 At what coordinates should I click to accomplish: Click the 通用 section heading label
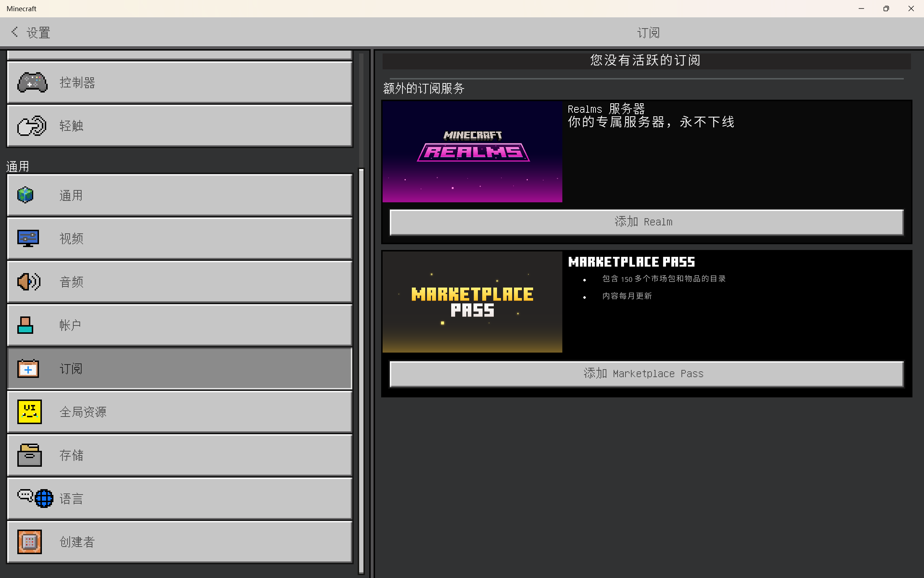tap(18, 167)
